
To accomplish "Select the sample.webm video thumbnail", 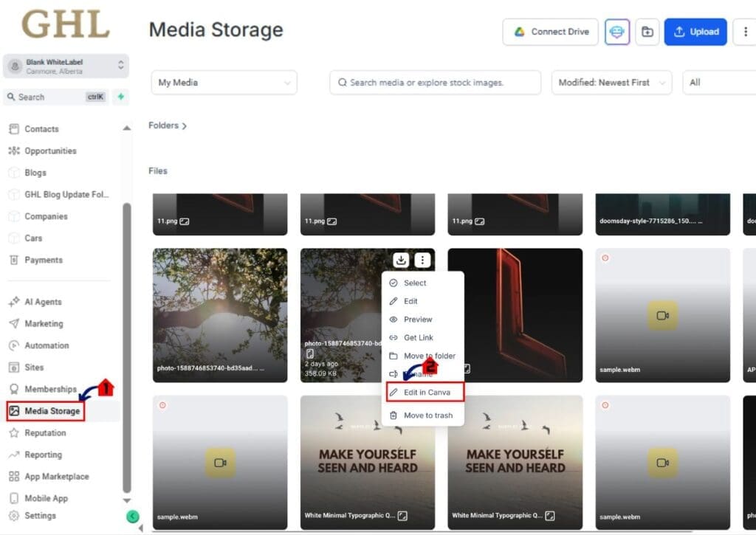I will pos(662,315).
